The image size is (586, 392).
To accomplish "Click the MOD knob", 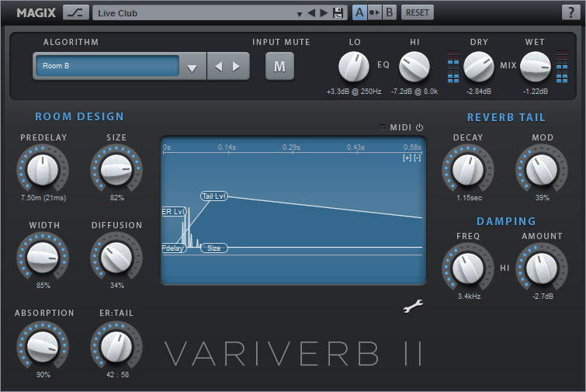I will [542, 170].
